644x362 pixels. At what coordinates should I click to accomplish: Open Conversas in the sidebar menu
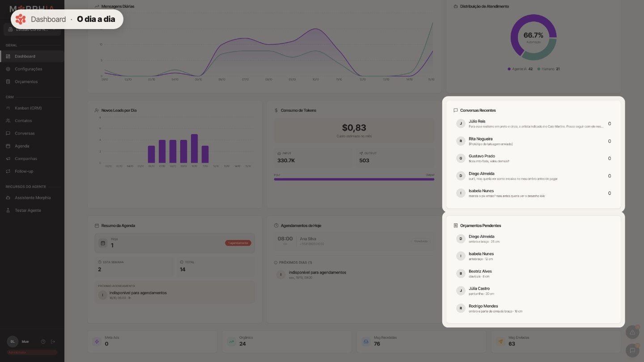32,133
